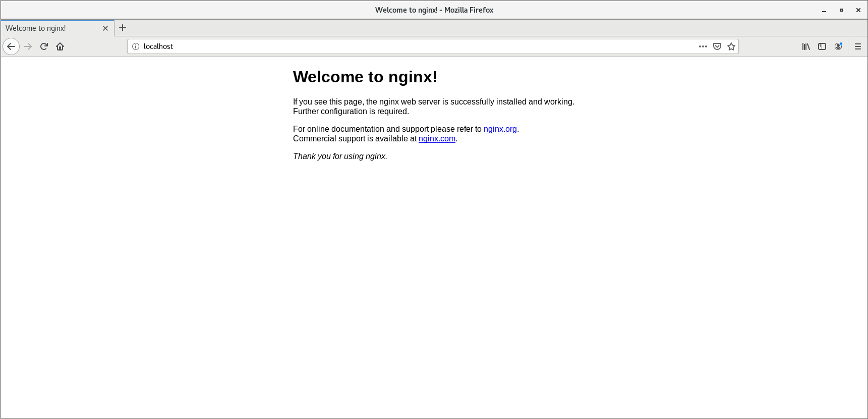
Task: Follow the nginx.org link
Action: click(x=500, y=129)
